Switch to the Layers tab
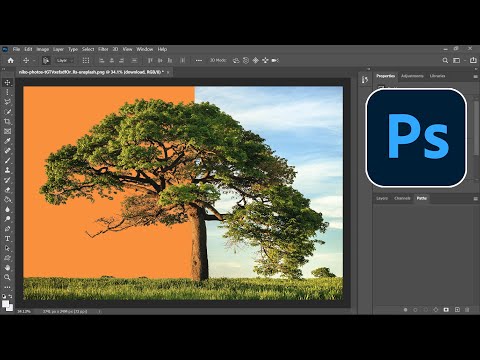The width and height of the screenshot is (480, 360). (x=382, y=198)
